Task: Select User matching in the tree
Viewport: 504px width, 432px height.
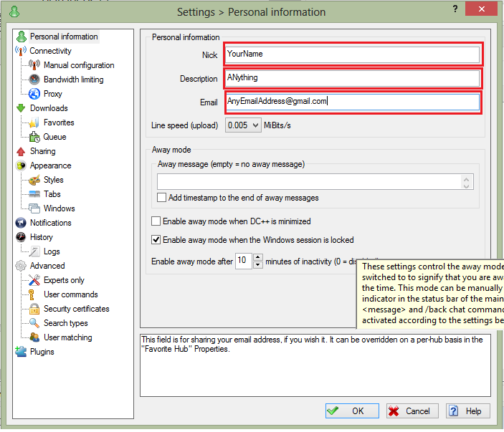Action: (x=68, y=337)
